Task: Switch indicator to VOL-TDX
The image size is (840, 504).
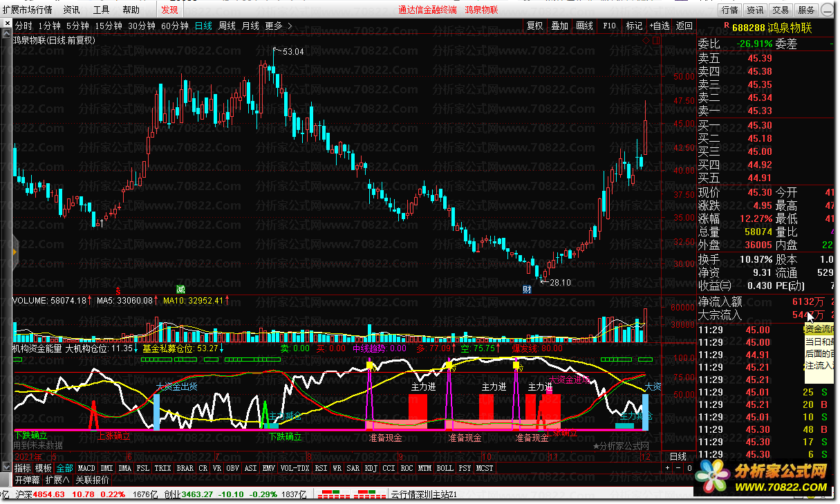Action: (295, 468)
